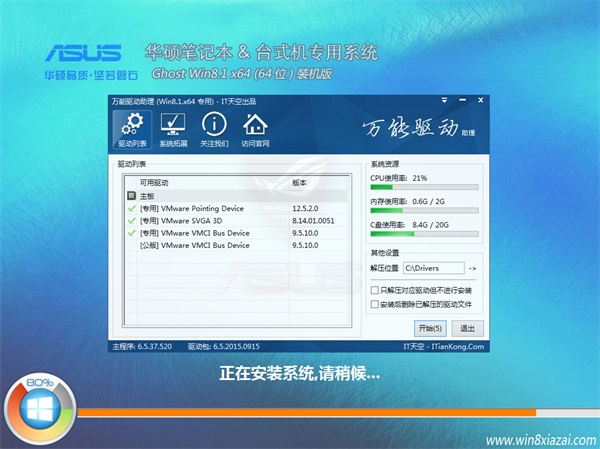Screen dimensions: 600x449
Task: Uncheck the VMware SVGA 3D driver
Action: [131, 221]
